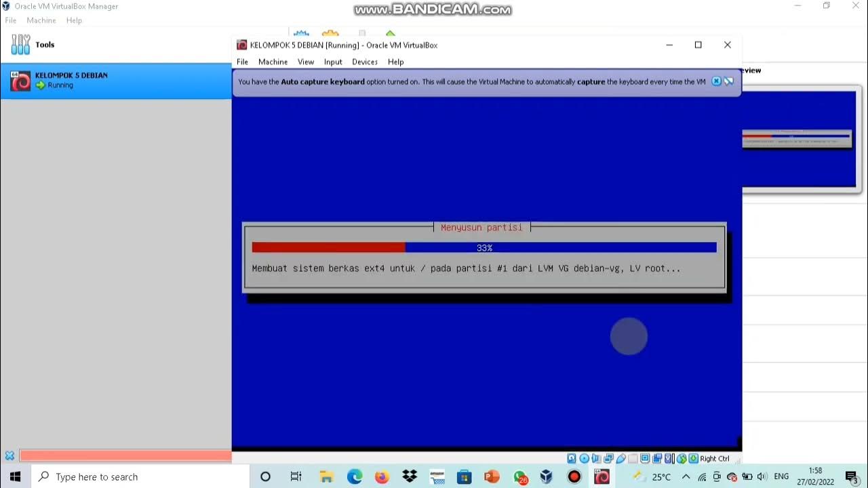The height and width of the screenshot is (488, 868).
Task: Open Machine menu in VirtualBox Manager window
Action: tap(41, 20)
